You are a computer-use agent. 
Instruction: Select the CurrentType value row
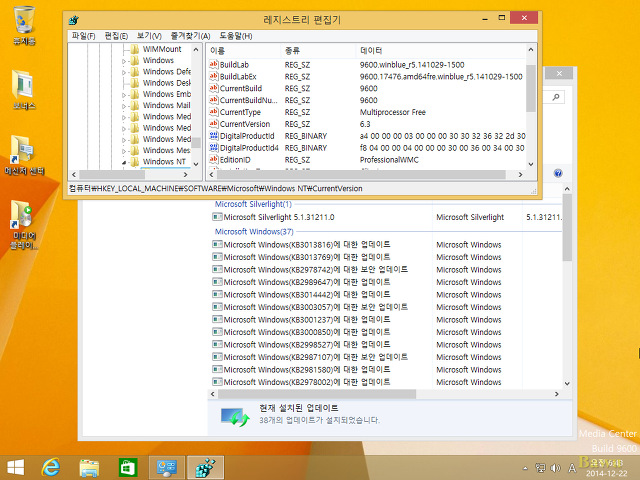click(x=366, y=112)
